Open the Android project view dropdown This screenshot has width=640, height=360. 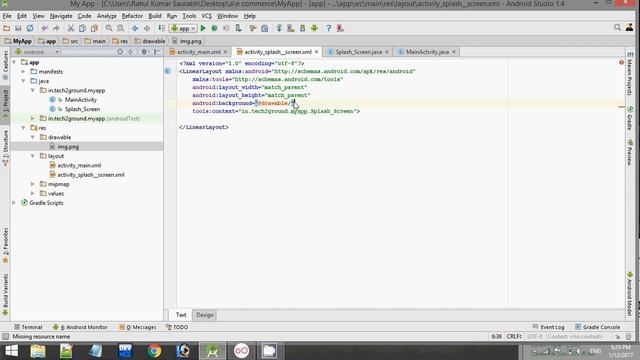click(37, 52)
